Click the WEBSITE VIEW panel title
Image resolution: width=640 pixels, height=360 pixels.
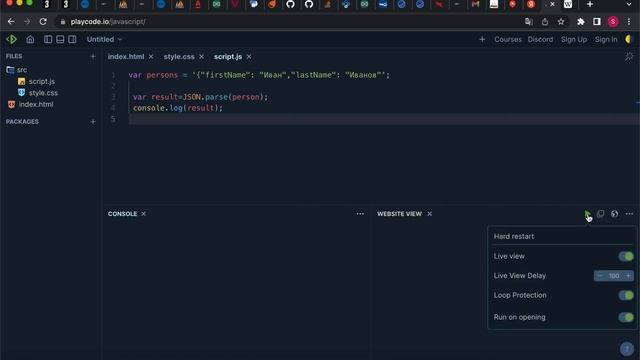pos(399,214)
